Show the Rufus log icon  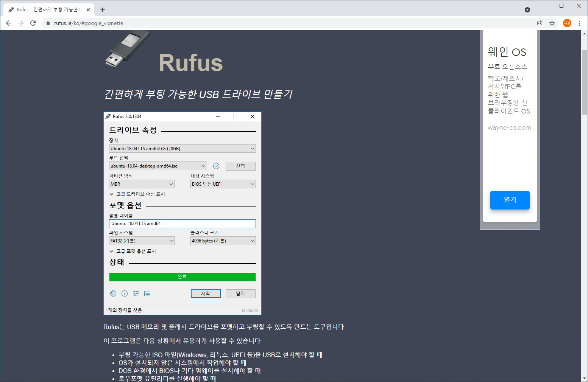(147, 293)
